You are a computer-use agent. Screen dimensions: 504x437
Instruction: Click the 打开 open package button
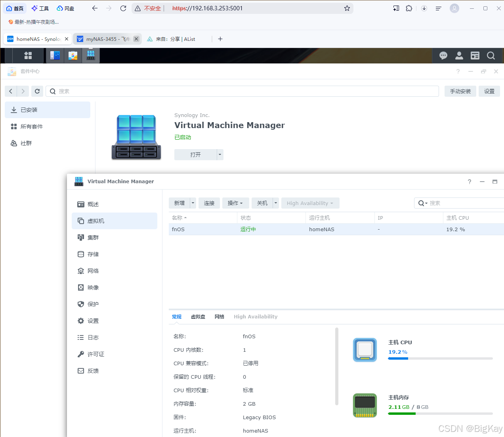pos(196,155)
